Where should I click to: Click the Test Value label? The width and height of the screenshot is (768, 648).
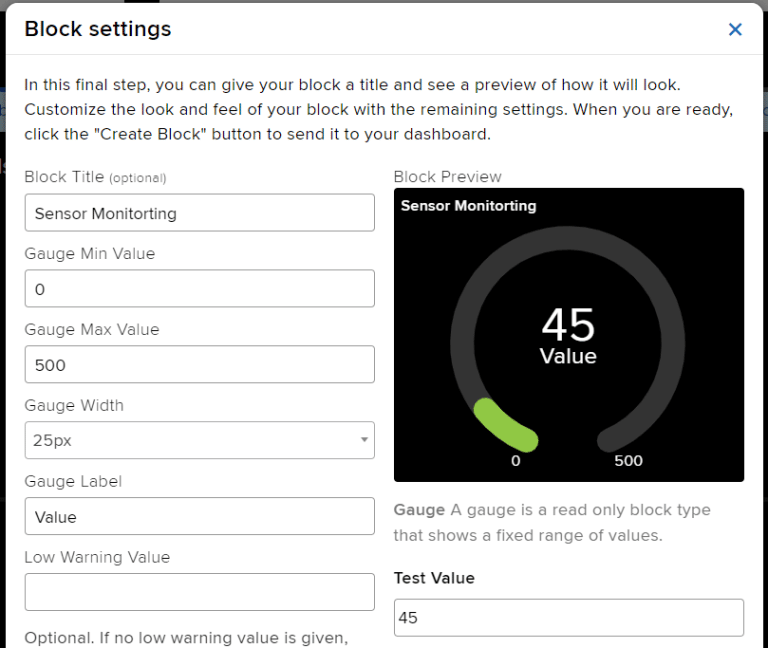(434, 578)
